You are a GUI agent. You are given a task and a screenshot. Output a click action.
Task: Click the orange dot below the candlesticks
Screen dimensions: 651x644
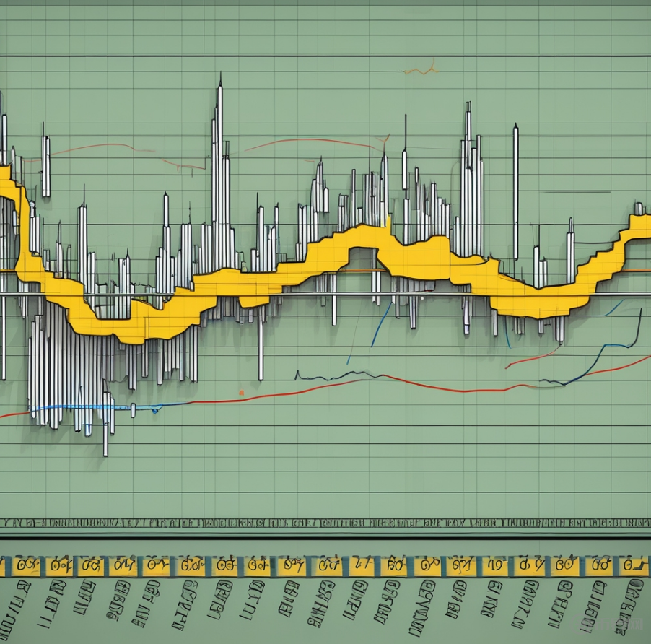(241, 393)
